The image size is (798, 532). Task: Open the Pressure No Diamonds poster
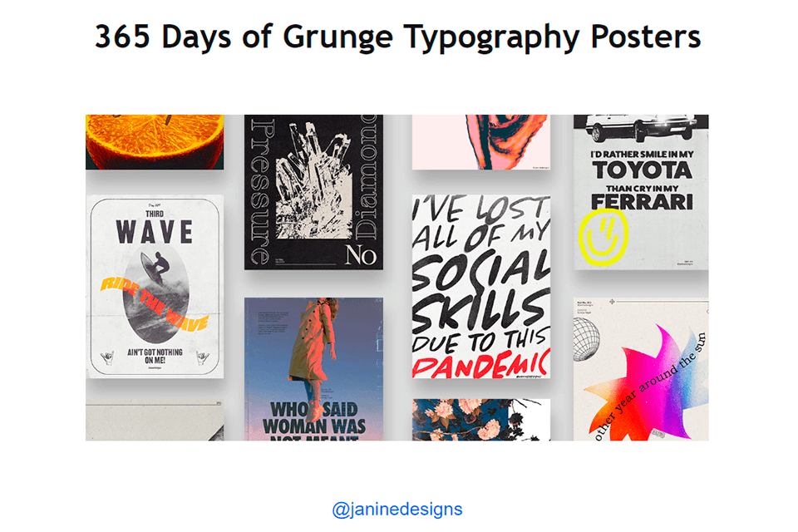click(x=313, y=192)
